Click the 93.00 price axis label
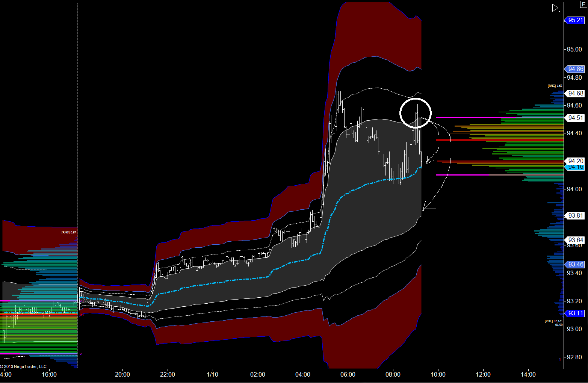 click(x=574, y=329)
